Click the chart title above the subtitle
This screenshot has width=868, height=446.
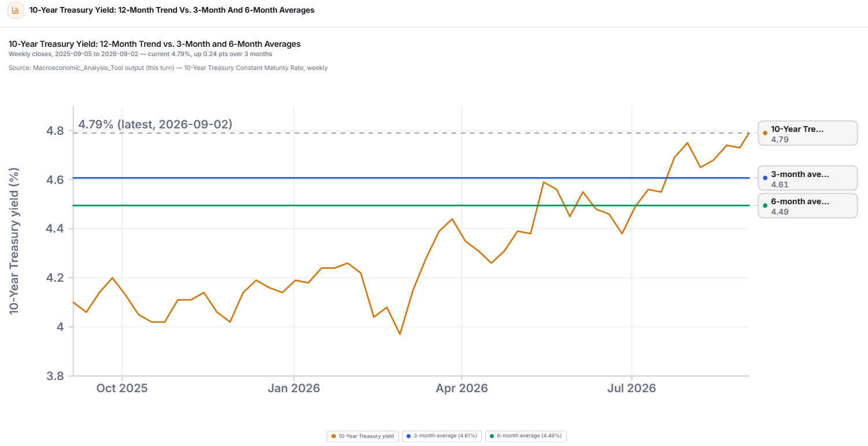point(155,44)
